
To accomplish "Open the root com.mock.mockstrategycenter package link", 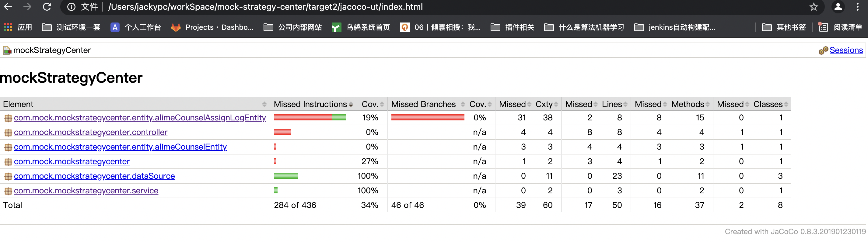I will [72, 161].
